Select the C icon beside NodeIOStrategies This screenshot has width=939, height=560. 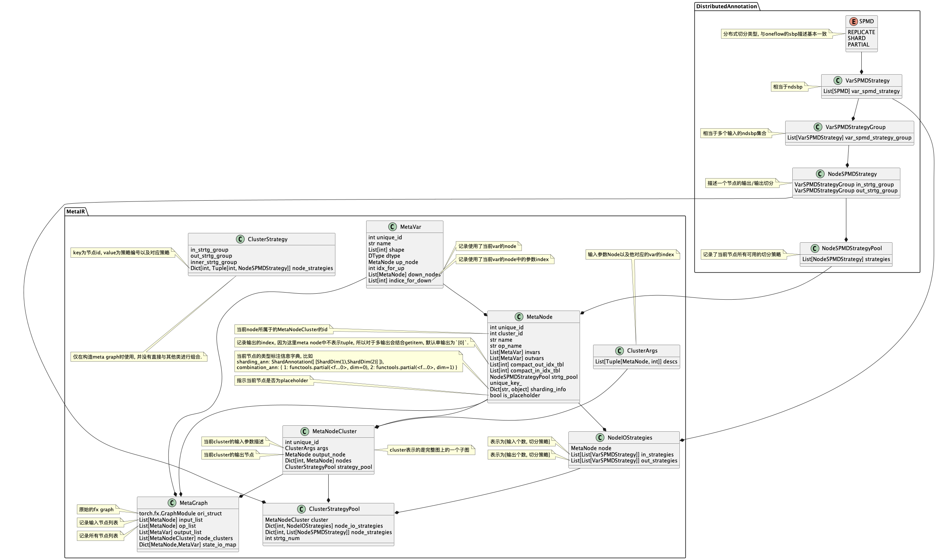click(600, 438)
